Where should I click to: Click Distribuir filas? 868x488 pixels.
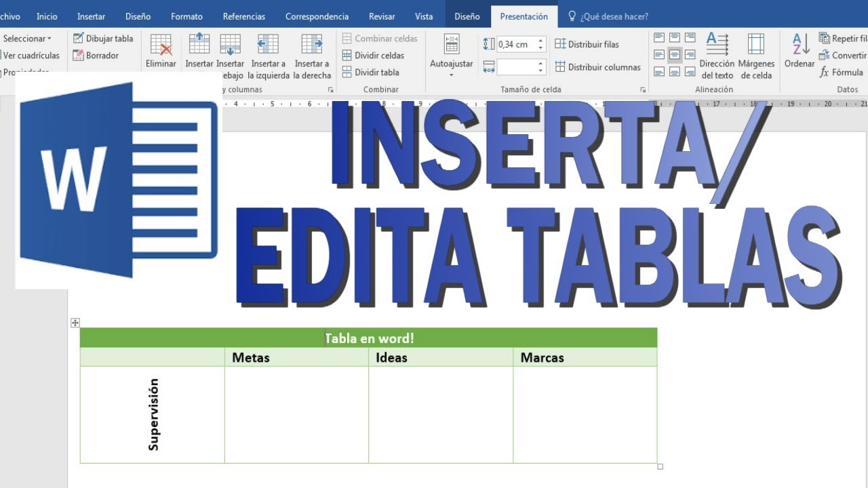click(x=587, y=44)
